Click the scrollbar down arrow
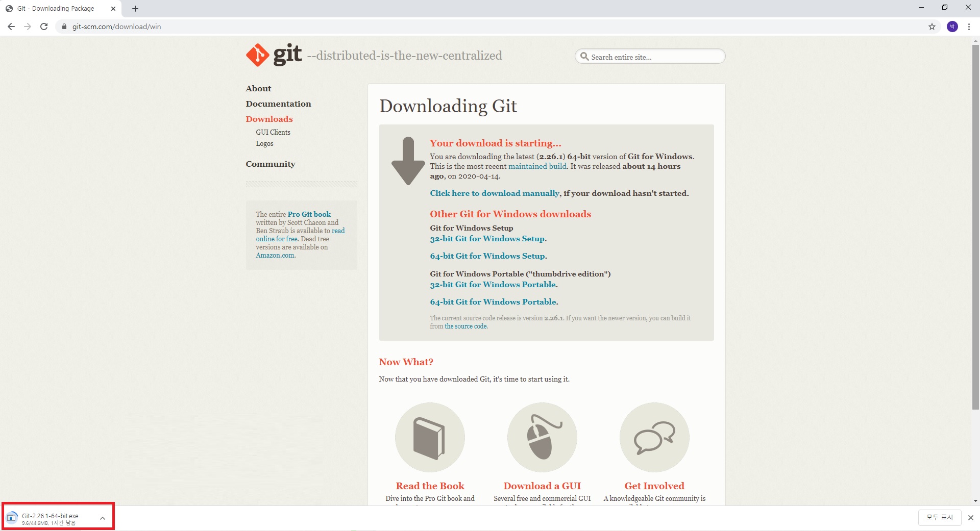980x531 pixels. (x=975, y=501)
